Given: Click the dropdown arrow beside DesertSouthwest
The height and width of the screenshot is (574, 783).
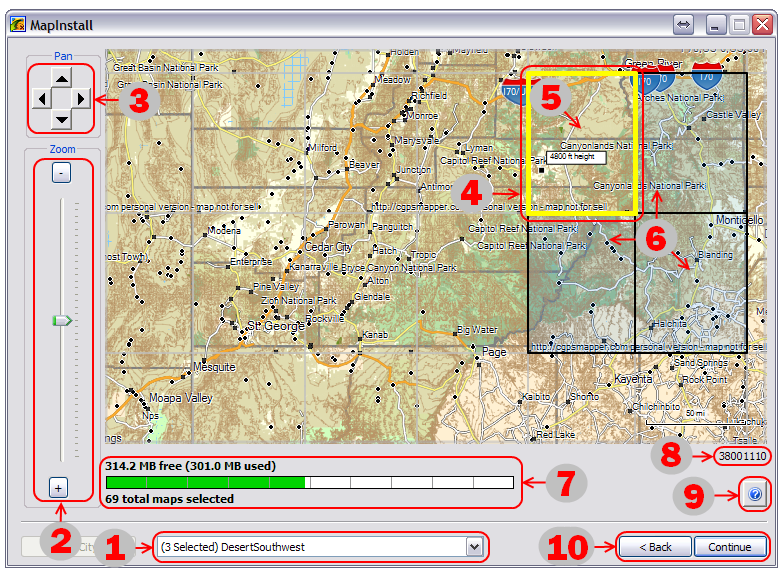Looking at the screenshot, I should 474,547.
